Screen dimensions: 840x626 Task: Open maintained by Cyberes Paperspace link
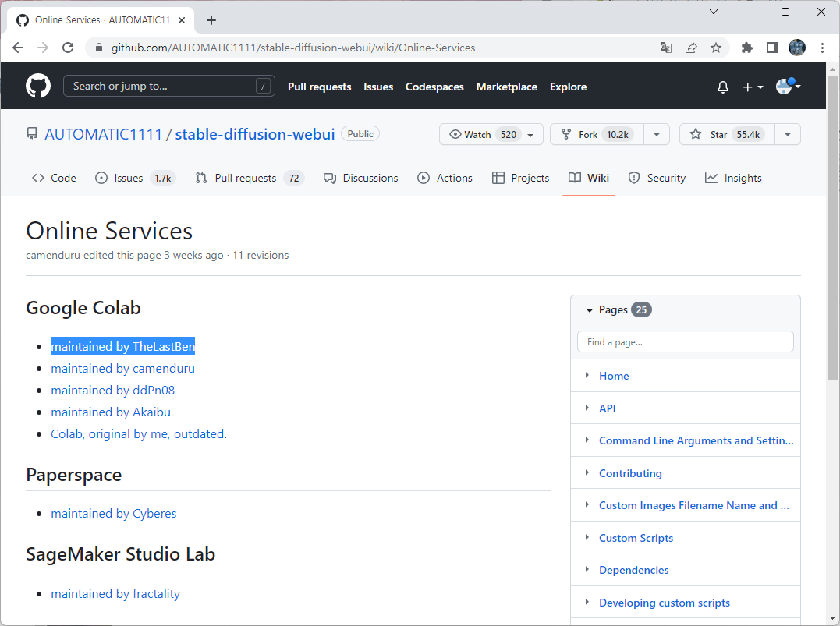click(x=114, y=514)
